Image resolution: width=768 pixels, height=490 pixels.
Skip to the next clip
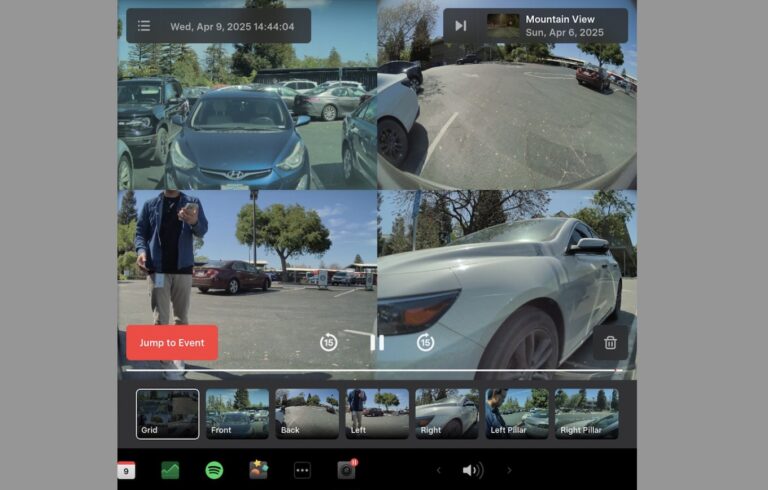[x=460, y=26]
